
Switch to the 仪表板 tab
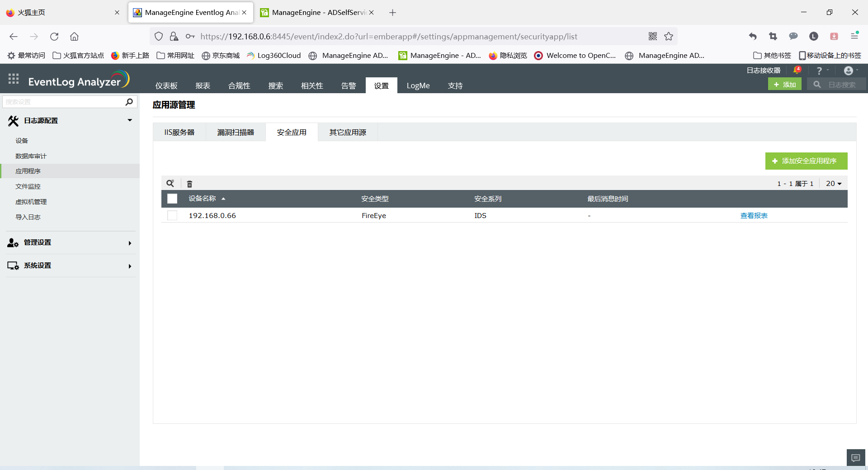point(166,85)
